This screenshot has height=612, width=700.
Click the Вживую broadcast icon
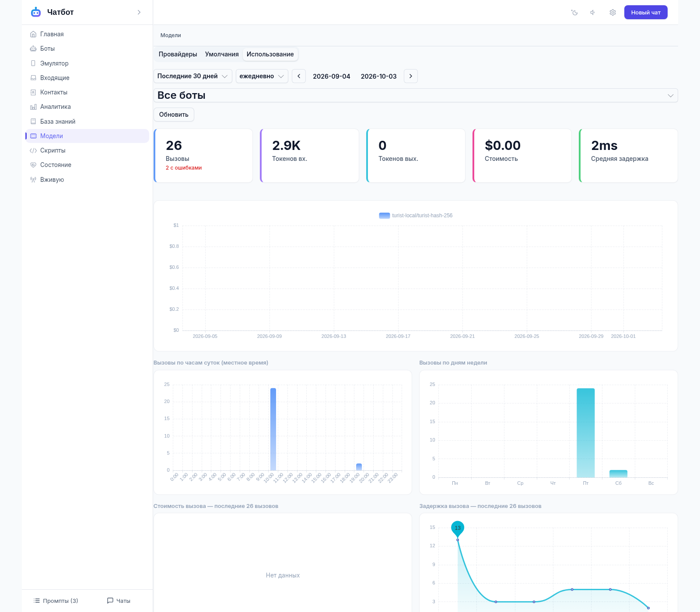point(33,180)
